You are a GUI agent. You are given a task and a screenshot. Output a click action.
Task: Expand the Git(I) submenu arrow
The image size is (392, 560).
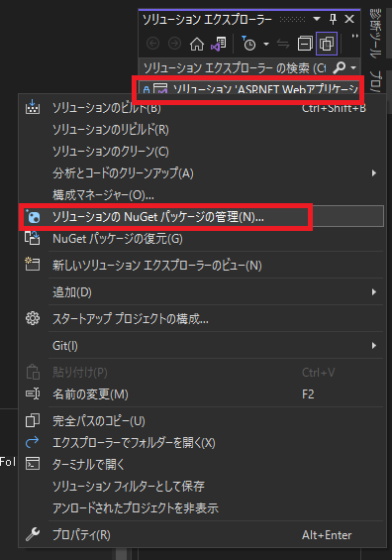(x=374, y=345)
